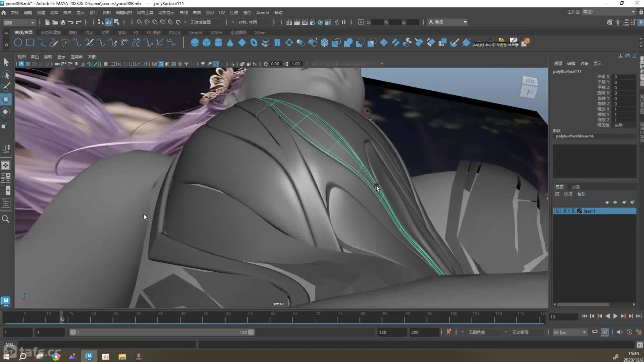Viewport: 644px width, 362px height.
Task: Click the range slider end handle
Action: click(x=251, y=332)
